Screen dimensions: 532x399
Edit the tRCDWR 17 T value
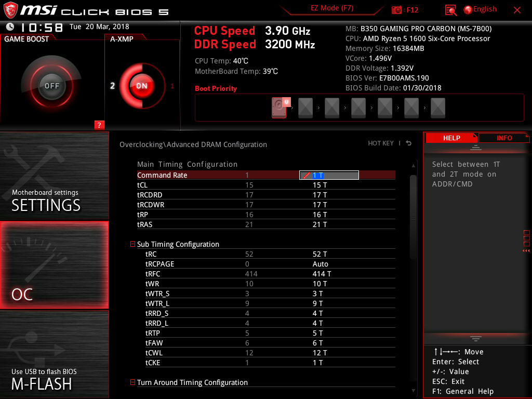[x=320, y=205]
